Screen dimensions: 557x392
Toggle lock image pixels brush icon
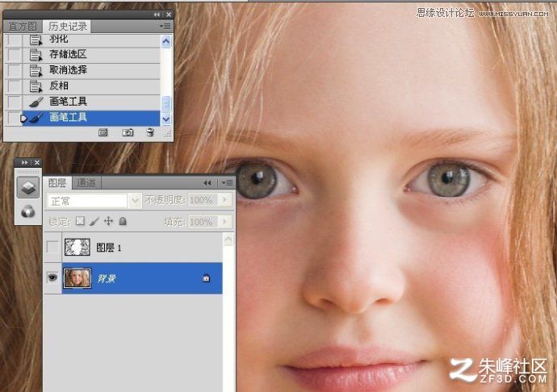click(94, 222)
